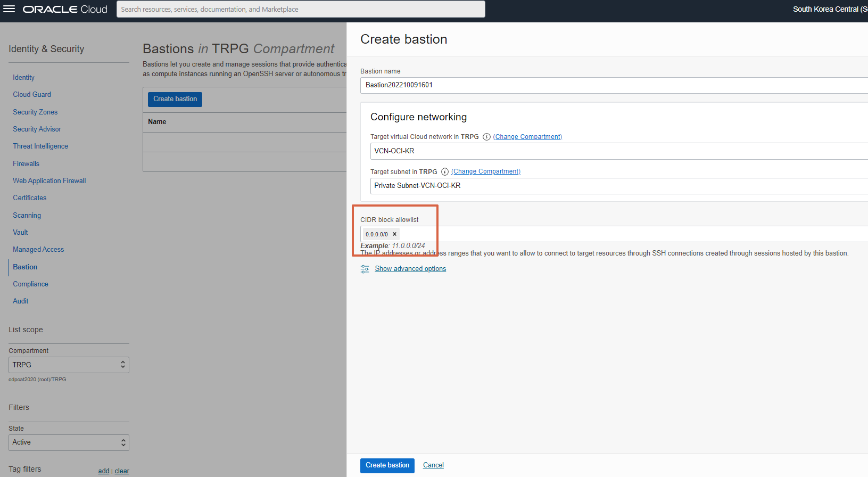Select Threat Intelligence in sidebar

[x=40, y=146]
